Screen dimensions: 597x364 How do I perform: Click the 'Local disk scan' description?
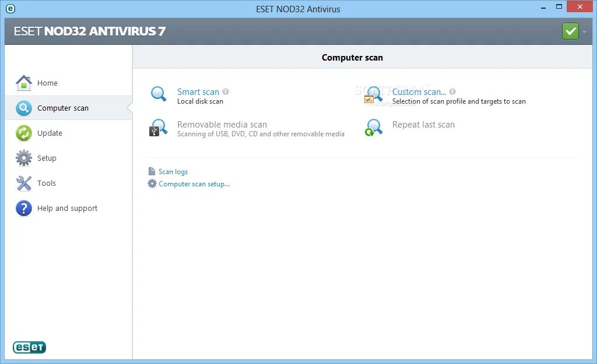pos(200,101)
